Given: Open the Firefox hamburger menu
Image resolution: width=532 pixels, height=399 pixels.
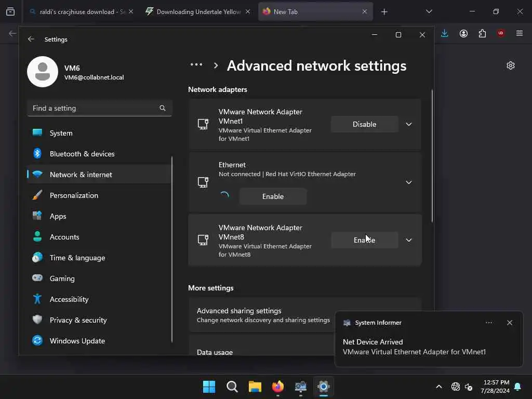Looking at the screenshot, I should pos(520,33).
